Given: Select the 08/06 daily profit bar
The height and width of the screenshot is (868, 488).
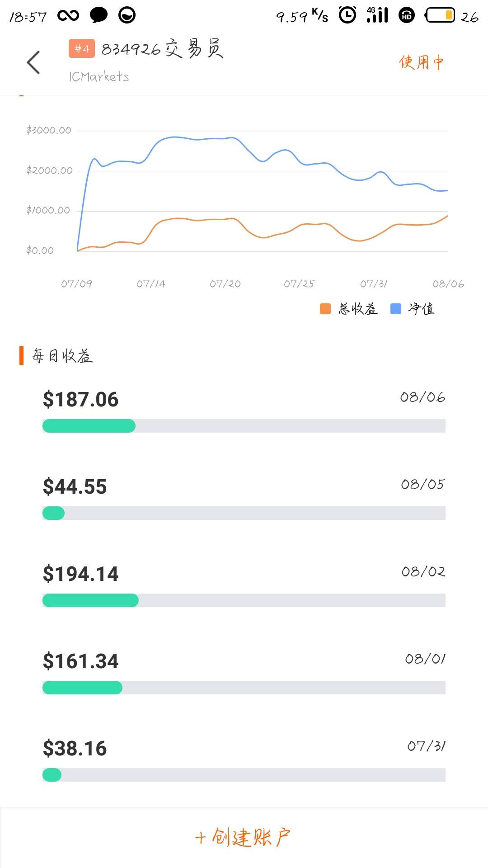Looking at the screenshot, I should point(244,426).
